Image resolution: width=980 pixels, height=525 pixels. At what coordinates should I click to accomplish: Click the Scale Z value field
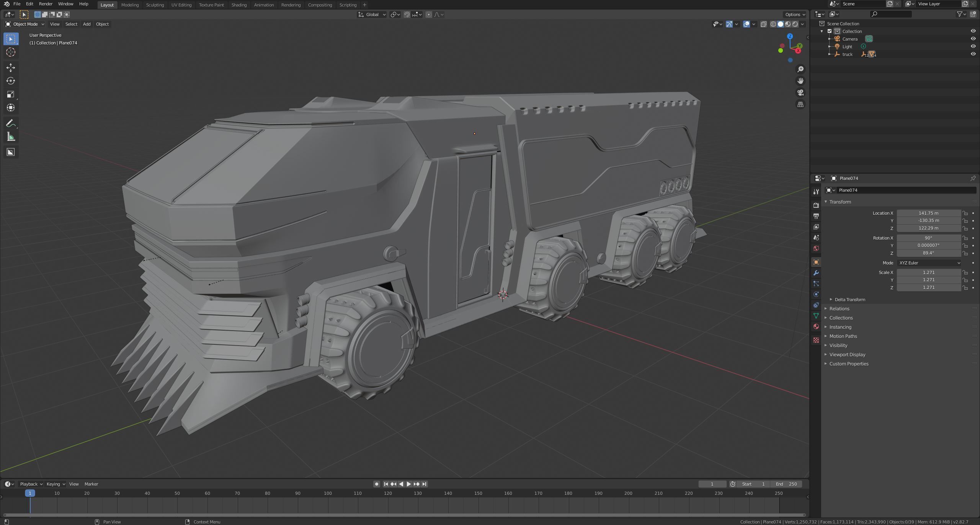point(928,287)
